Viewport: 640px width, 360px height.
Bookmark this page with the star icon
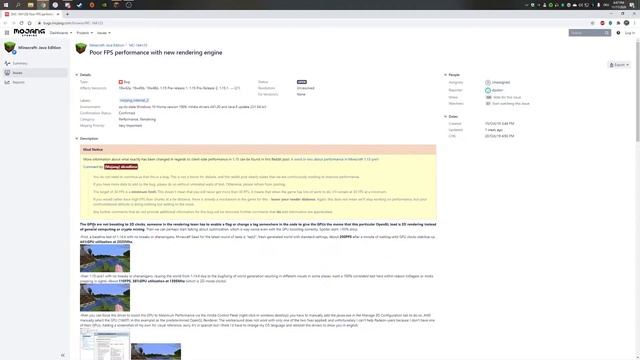[592, 23]
